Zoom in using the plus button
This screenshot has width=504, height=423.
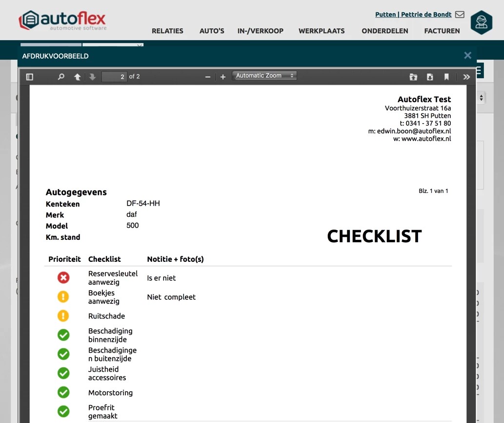point(223,77)
